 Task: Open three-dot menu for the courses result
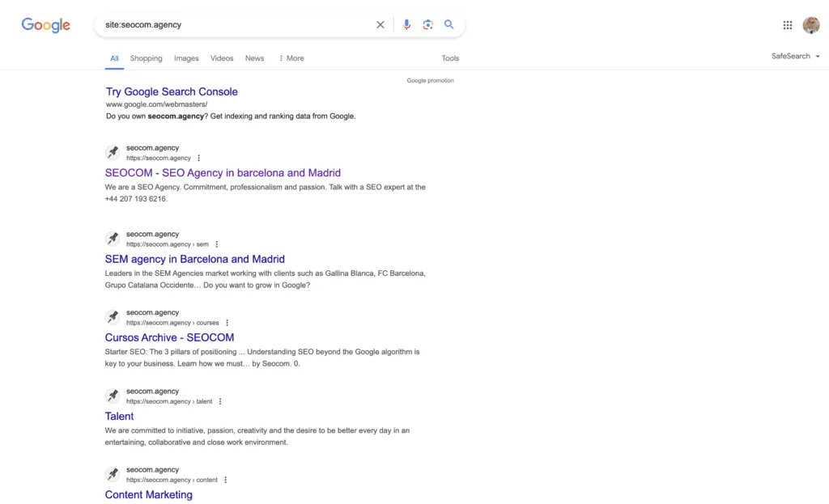(227, 323)
